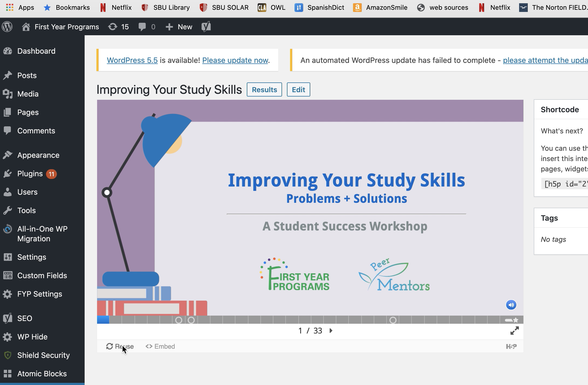The width and height of the screenshot is (588, 385).
Task: Click the Edit button
Action: pyautogui.click(x=299, y=89)
